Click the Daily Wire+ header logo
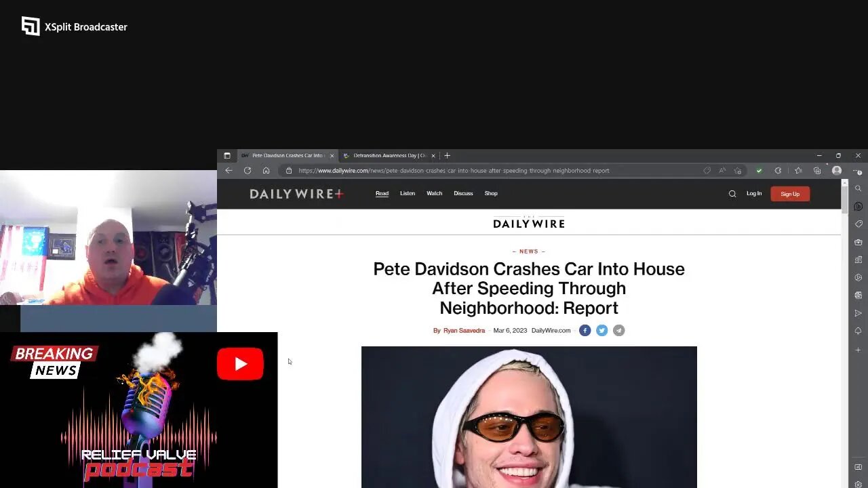Screen dimensions: 868x488 coord(296,194)
